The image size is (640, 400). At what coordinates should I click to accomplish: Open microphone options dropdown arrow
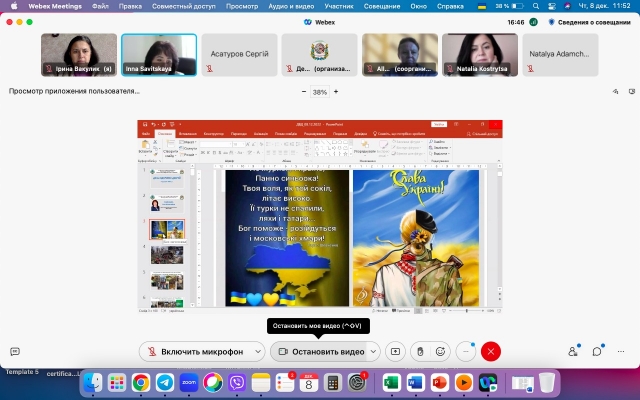click(x=258, y=352)
